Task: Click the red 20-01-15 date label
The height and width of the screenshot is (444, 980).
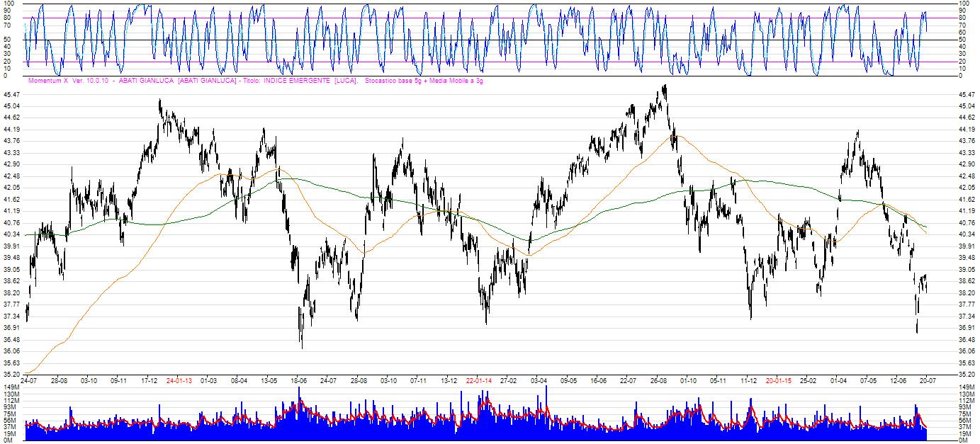Action: coord(779,380)
